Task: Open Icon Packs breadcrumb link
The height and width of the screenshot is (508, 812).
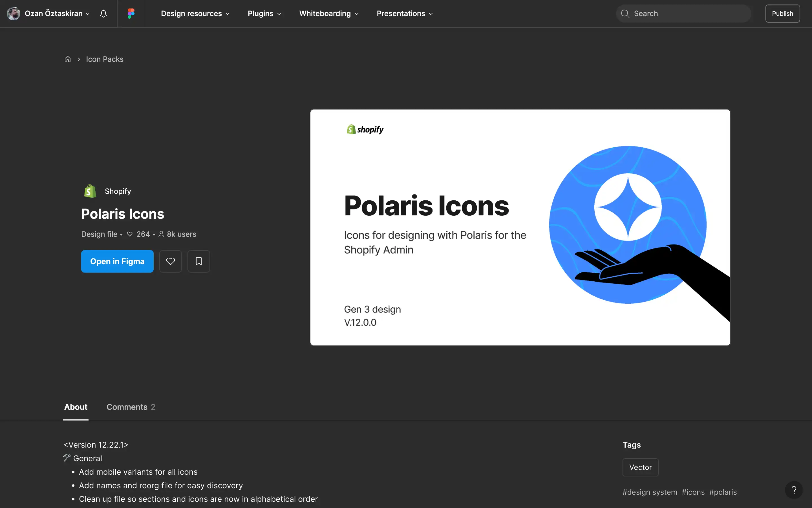Action: pyautogui.click(x=104, y=59)
